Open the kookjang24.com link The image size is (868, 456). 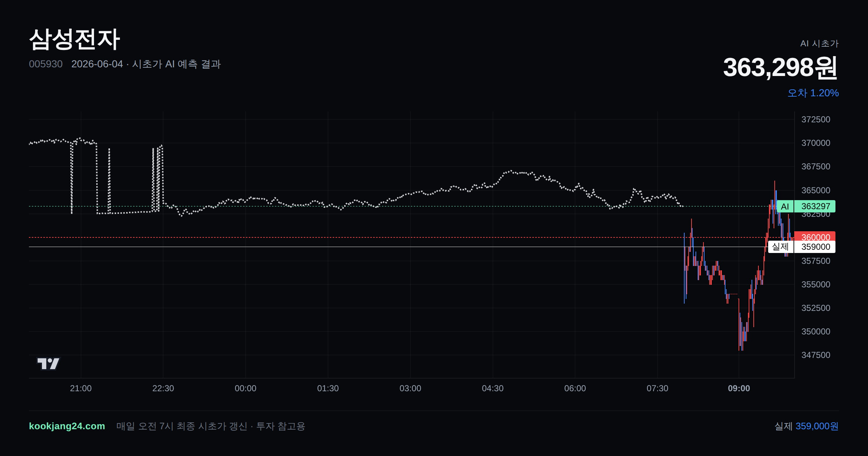point(67,426)
